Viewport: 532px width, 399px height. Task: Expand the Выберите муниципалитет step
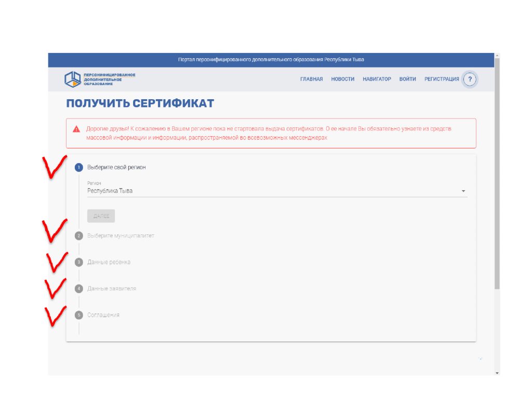[121, 236]
